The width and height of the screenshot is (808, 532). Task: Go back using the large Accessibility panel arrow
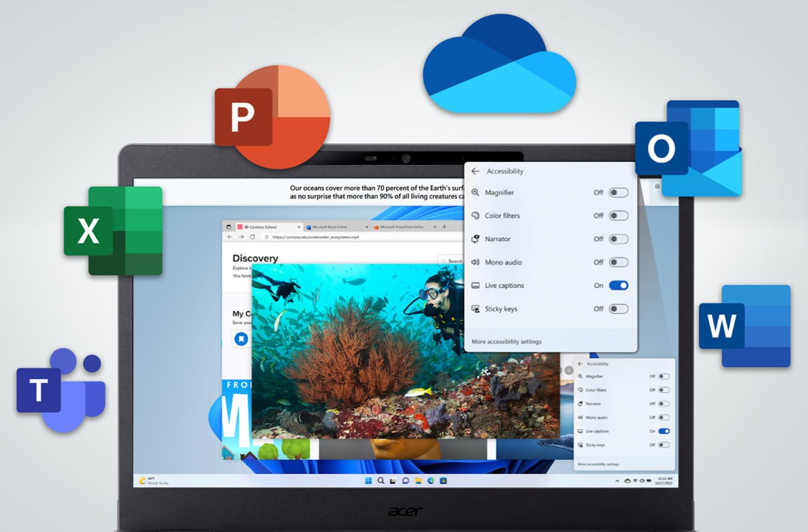pyautogui.click(x=475, y=171)
